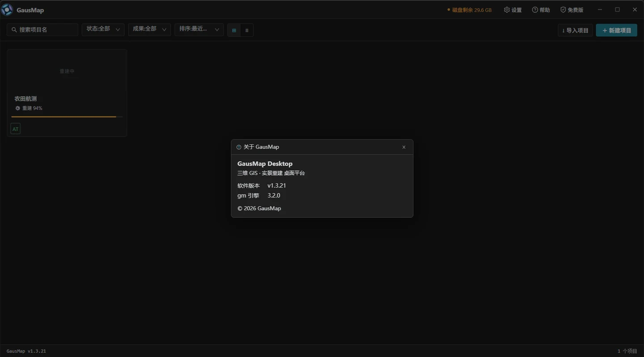Open the 状态:全部 status filter dropdown
This screenshot has width=644, height=357.
coord(103,29)
